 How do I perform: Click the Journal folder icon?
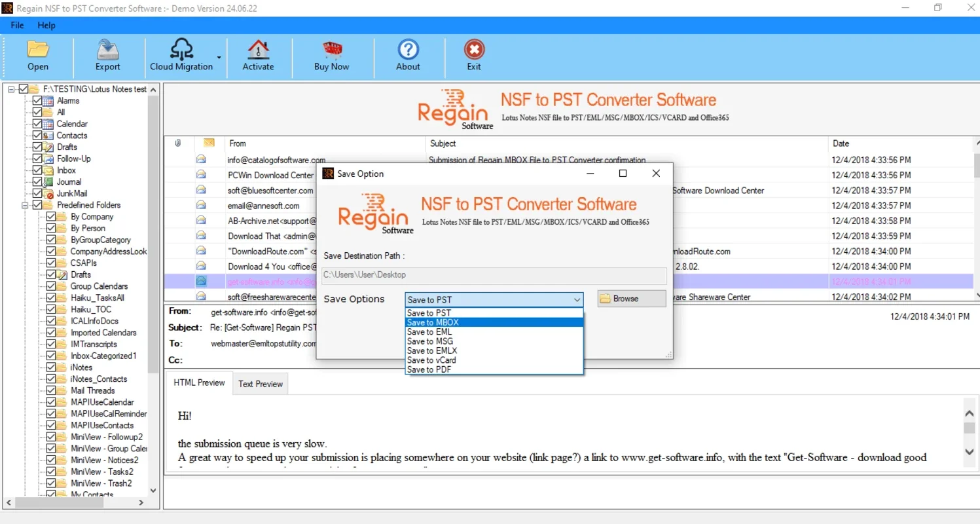48,181
